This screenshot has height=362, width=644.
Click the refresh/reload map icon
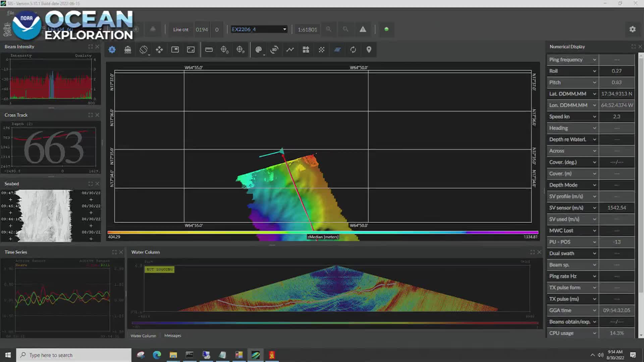353,50
